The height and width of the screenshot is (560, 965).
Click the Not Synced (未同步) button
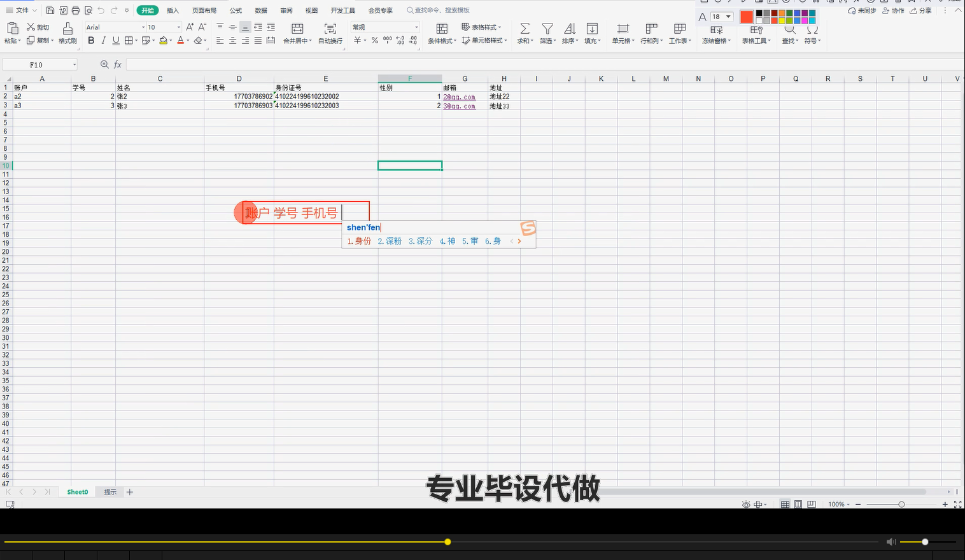coord(862,10)
